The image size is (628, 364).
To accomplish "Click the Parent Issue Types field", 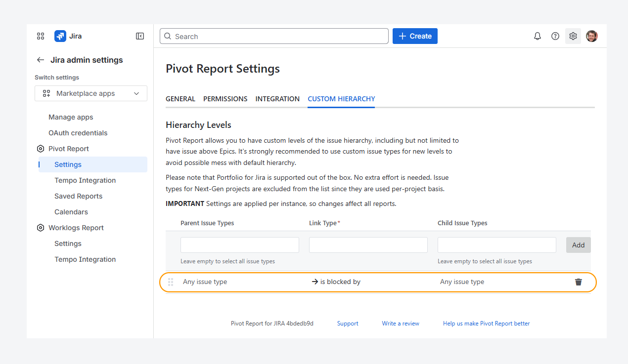I will [240, 245].
